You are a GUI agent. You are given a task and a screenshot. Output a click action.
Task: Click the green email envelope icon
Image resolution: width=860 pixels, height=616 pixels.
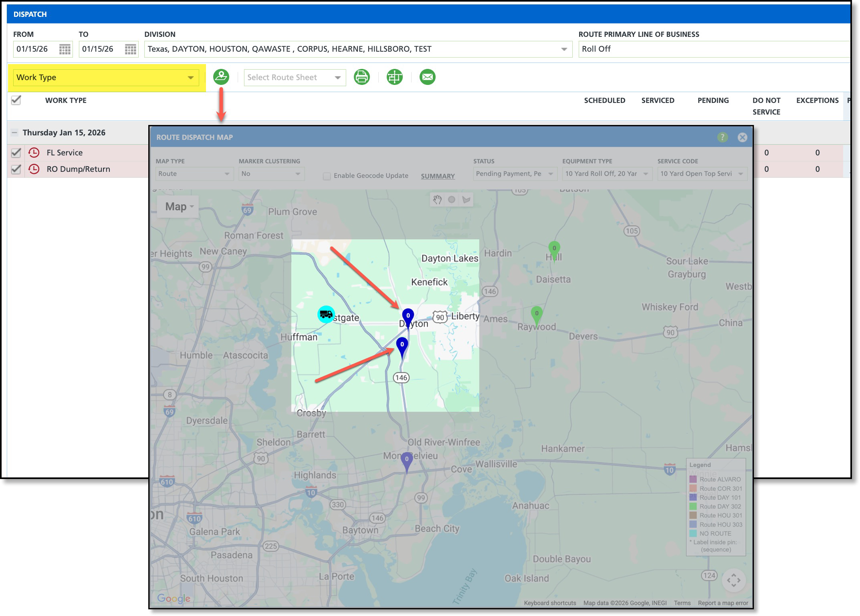pyautogui.click(x=427, y=76)
